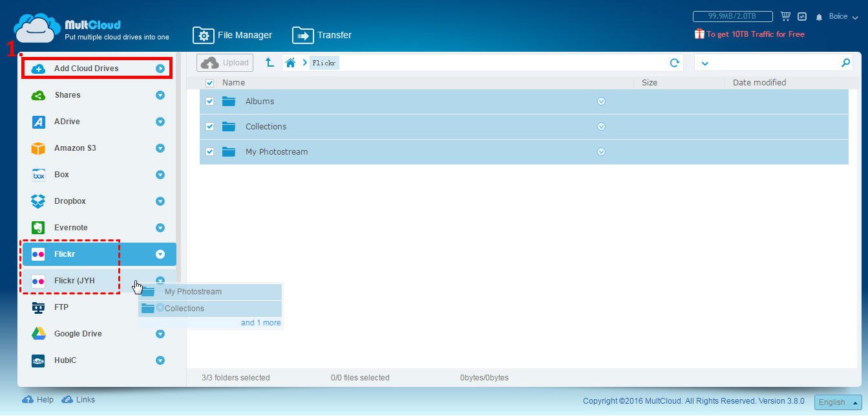The height and width of the screenshot is (416, 868).
Task: Click the up-one-level arrow icon
Action: pyautogui.click(x=270, y=63)
